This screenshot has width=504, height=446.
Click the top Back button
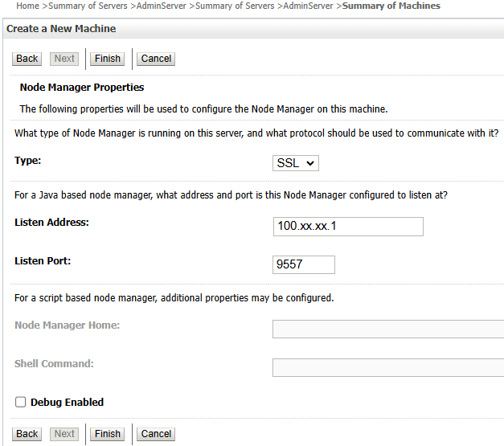[27, 59]
